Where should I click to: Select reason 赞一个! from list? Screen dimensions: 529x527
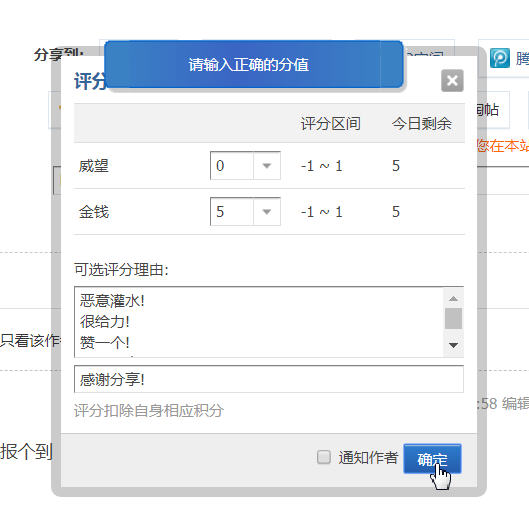[x=105, y=343]
